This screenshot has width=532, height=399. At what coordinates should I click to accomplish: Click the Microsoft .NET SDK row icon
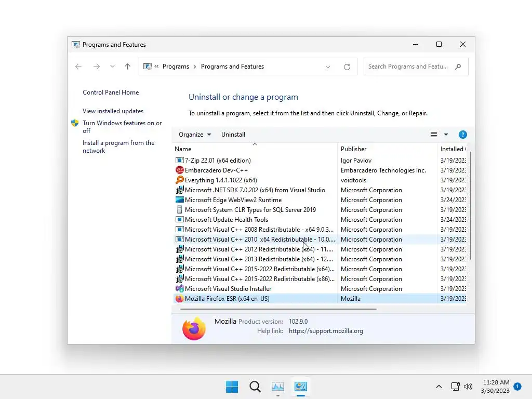[179, 190]
